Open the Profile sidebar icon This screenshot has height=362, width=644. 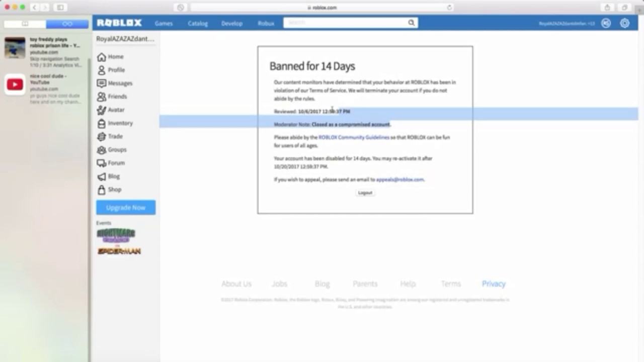click(x=102, y=70)
